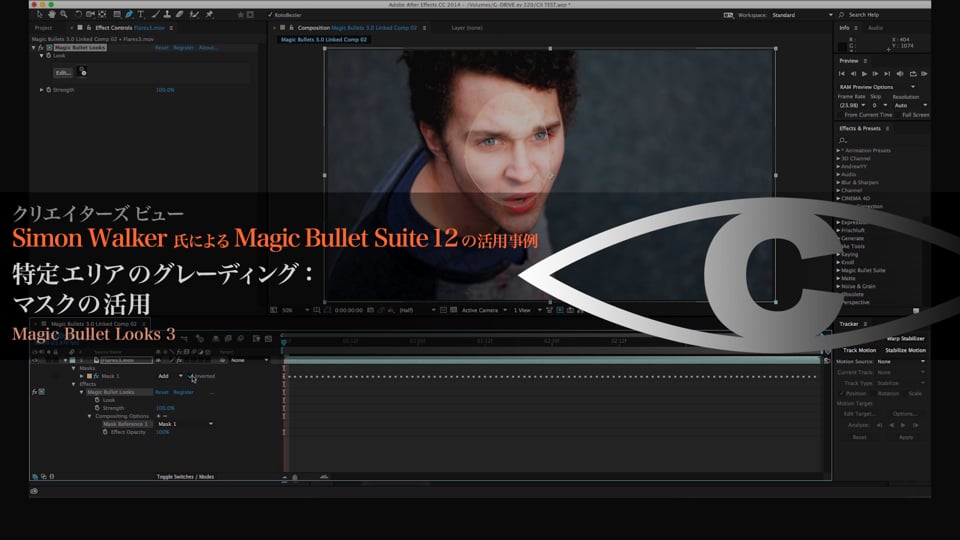Image resolution: width=960 pixels, height=540 pixels.
Task: Click About... link in Effect Controls
Action: 208,47
